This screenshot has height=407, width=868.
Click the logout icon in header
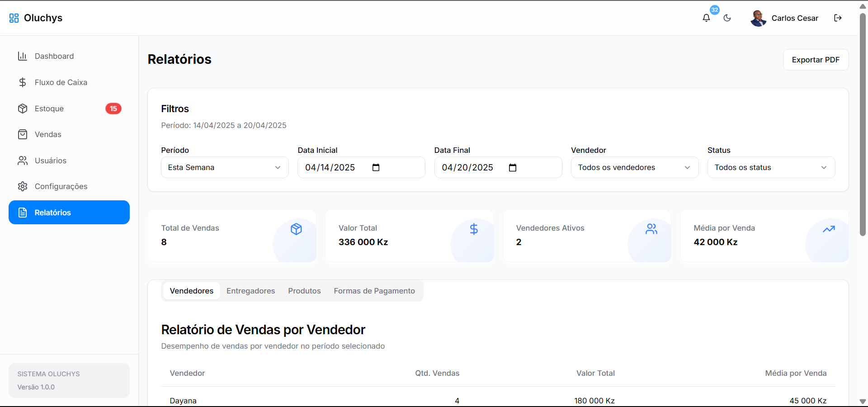tap(838, 18)
